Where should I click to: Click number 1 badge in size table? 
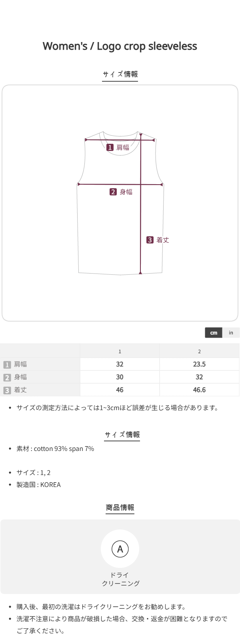pyautogui.click(x=7, y=364)
